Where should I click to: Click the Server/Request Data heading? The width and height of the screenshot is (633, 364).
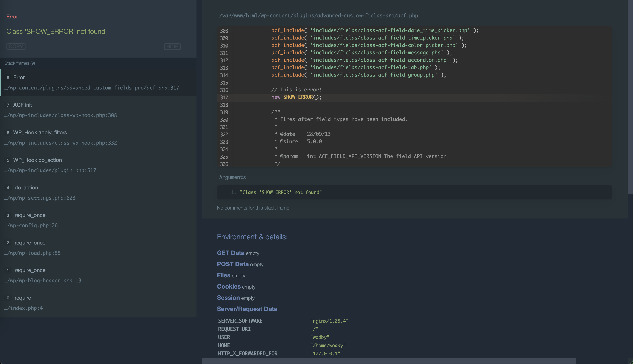[x=247, y=309]
